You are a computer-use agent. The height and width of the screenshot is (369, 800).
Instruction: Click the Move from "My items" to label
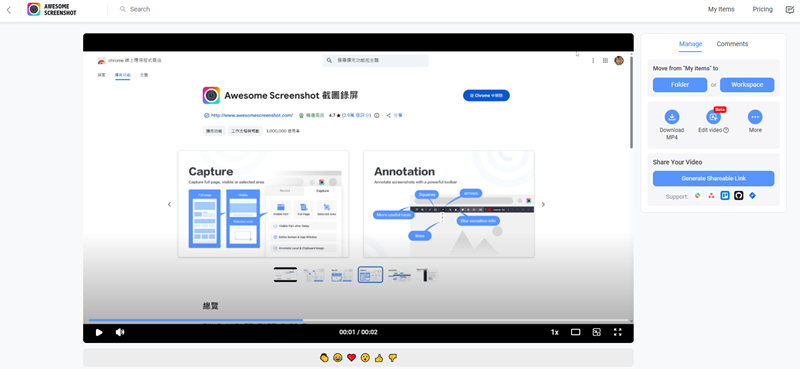point(686,68)
